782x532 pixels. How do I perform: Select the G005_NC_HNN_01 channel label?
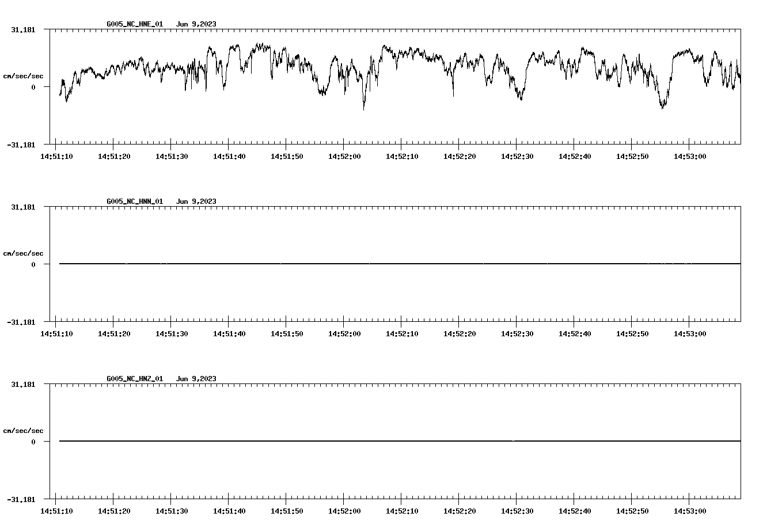click(x=134, y=202)
